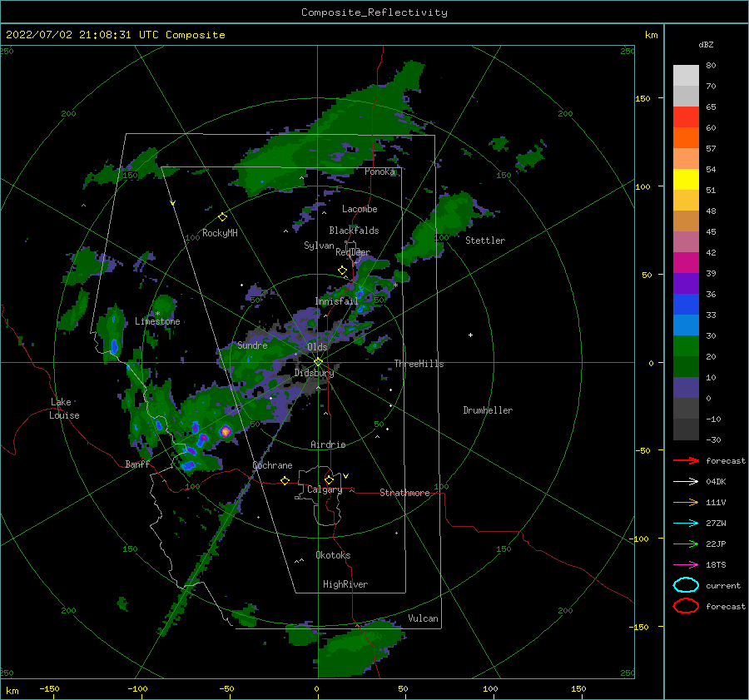Viewport: 749px width, 700px height.
Task: Click the red storm core west of Cochrane
Action: pos(226,431)
